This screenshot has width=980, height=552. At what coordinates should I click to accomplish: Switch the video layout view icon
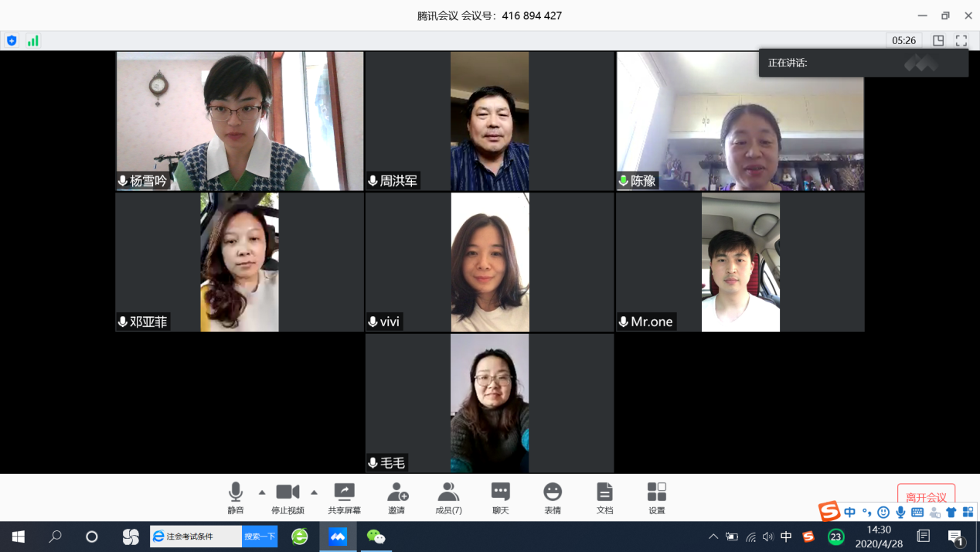938,41
